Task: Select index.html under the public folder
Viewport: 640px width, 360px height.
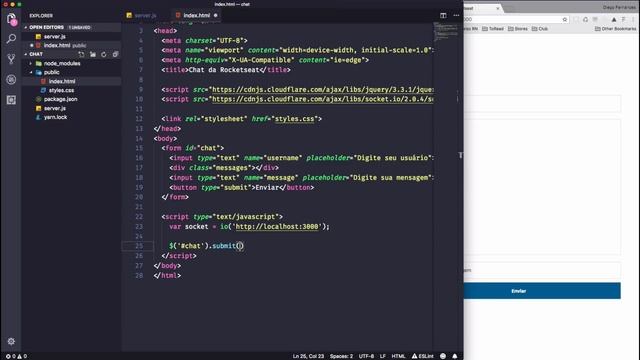Action: [x=62, y=81]
